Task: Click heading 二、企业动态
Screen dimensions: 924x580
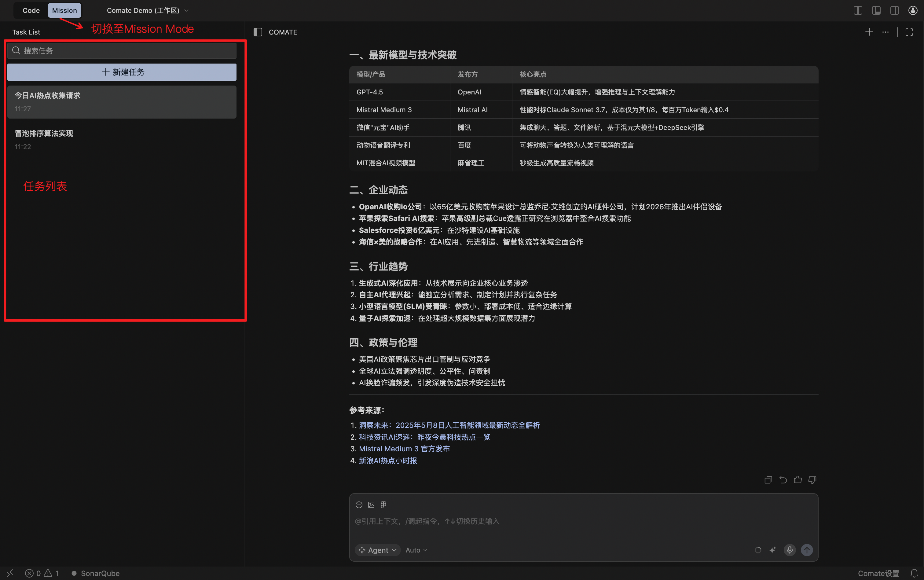Action: [x=378, y=190]
